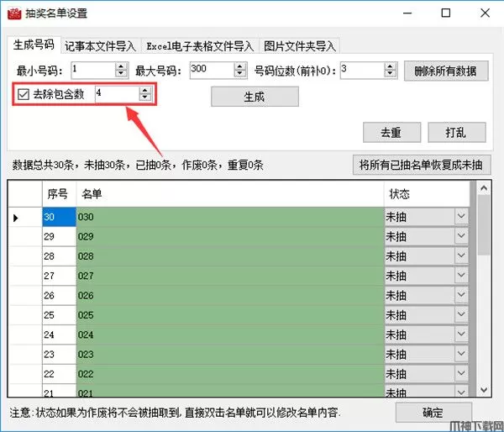Select the 名单 cell 022
Image resolution: width=504 pixels, height=432 pixels.
tap(230, 374)
